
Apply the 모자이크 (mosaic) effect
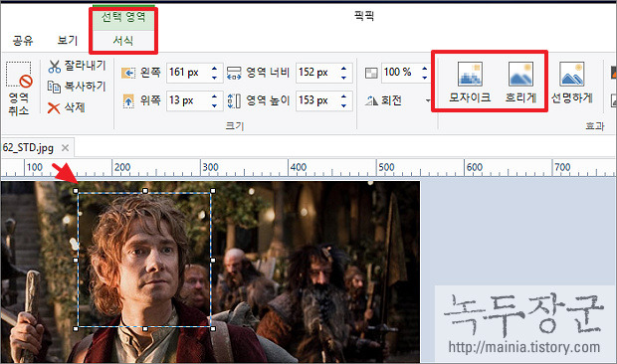[x=470, y=82]
